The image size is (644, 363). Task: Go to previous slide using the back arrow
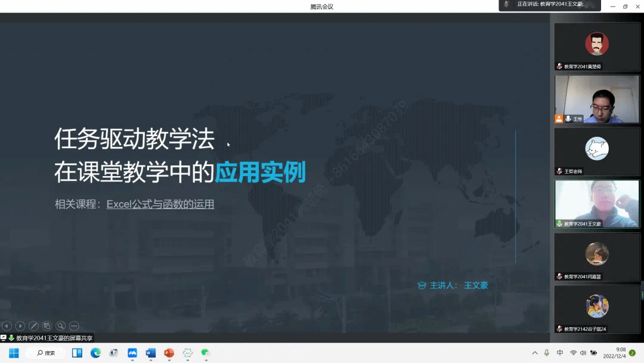7,326
